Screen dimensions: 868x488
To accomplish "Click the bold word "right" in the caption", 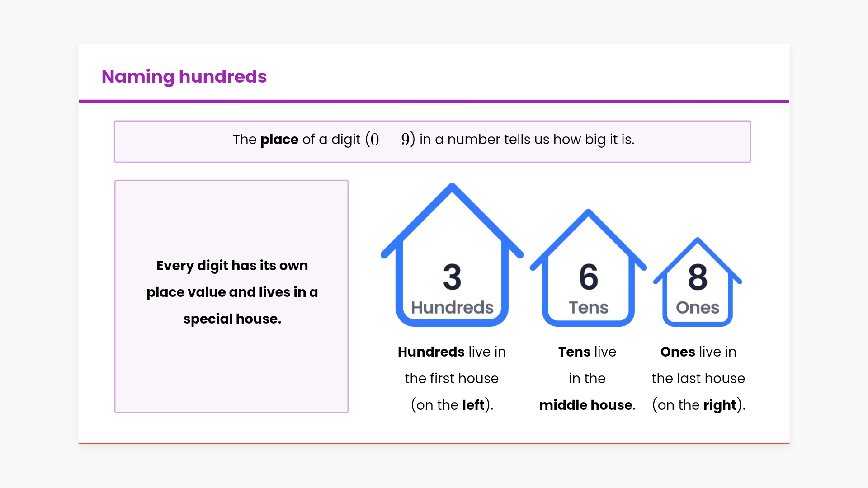I will coord(720,405).
